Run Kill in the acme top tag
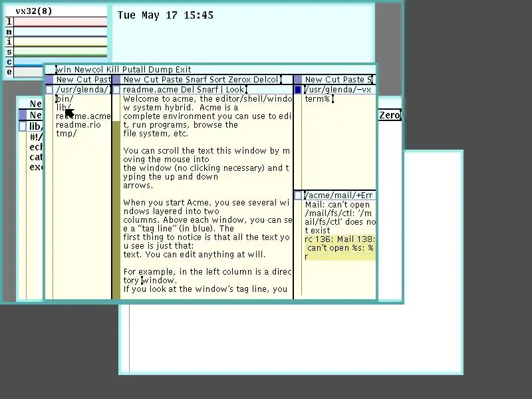The width and height of the screenshot is (532, 399). click(x=112, y=70)
